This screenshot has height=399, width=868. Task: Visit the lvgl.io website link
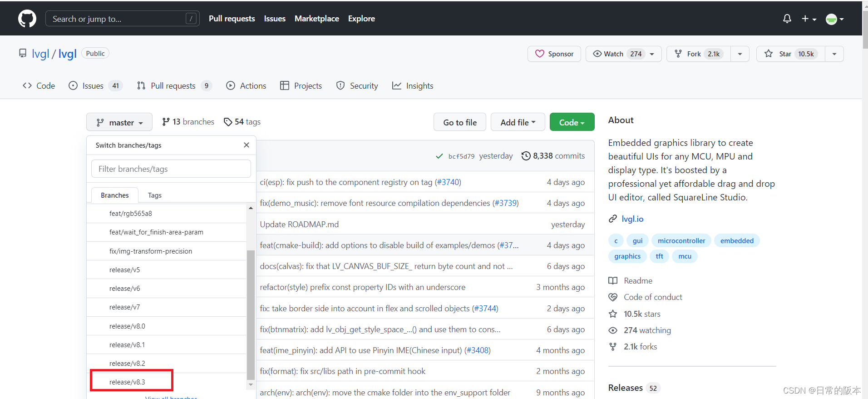632,219
